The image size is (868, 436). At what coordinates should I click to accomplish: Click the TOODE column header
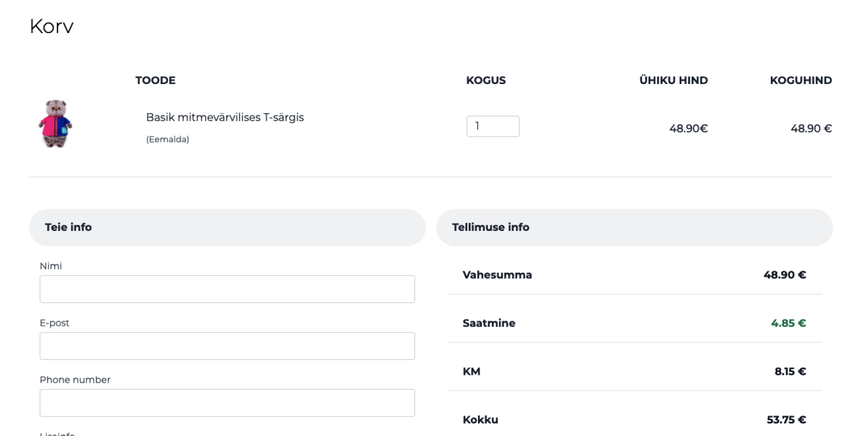click(x=155, y=81)
